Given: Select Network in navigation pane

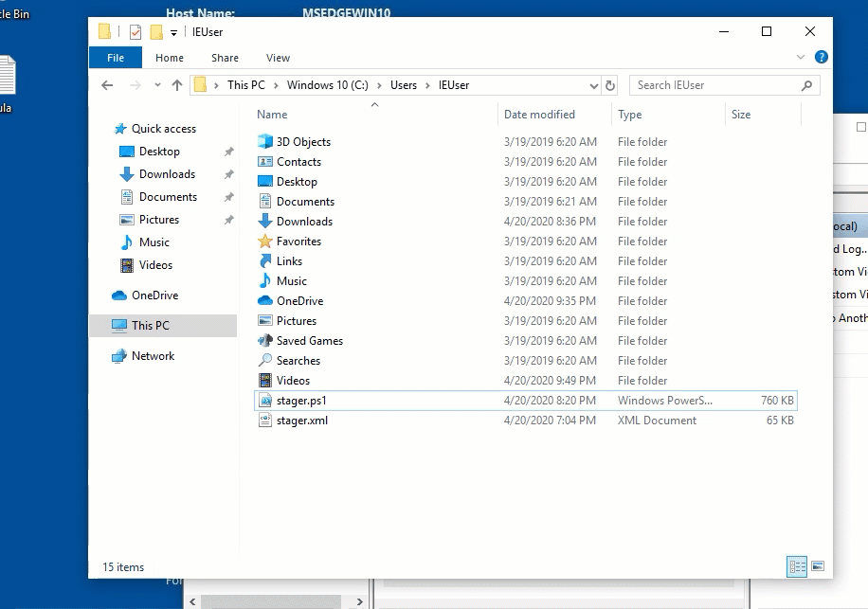Looking at the screenshot, I should tap(153, 356).
